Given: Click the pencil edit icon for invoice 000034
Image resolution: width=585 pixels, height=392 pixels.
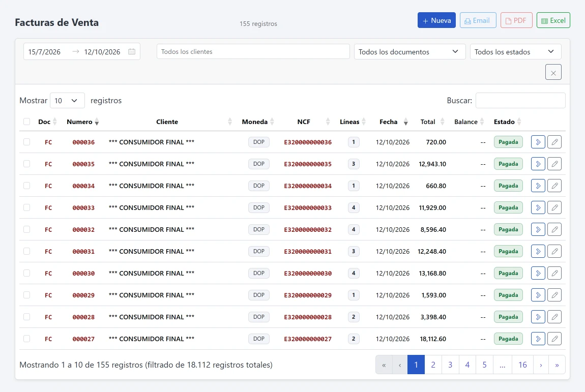Looking at the screenshot, I should click(554, 186).
